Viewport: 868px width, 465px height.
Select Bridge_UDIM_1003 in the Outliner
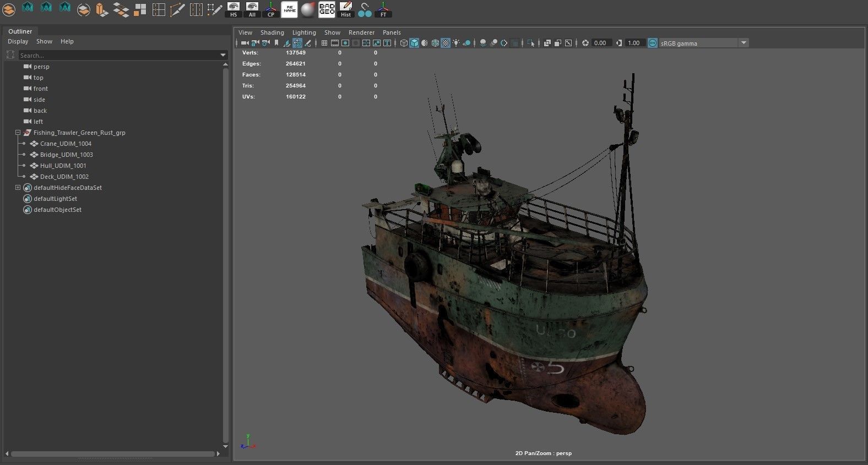click(x=66, y=155)
